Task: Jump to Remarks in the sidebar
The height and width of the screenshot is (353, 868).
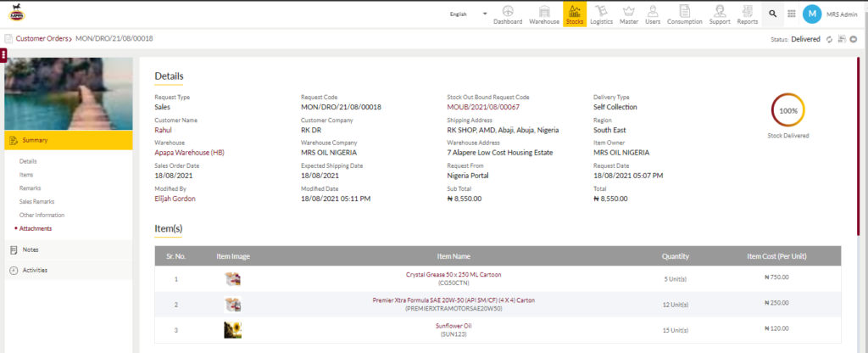Action: point(30,188)
